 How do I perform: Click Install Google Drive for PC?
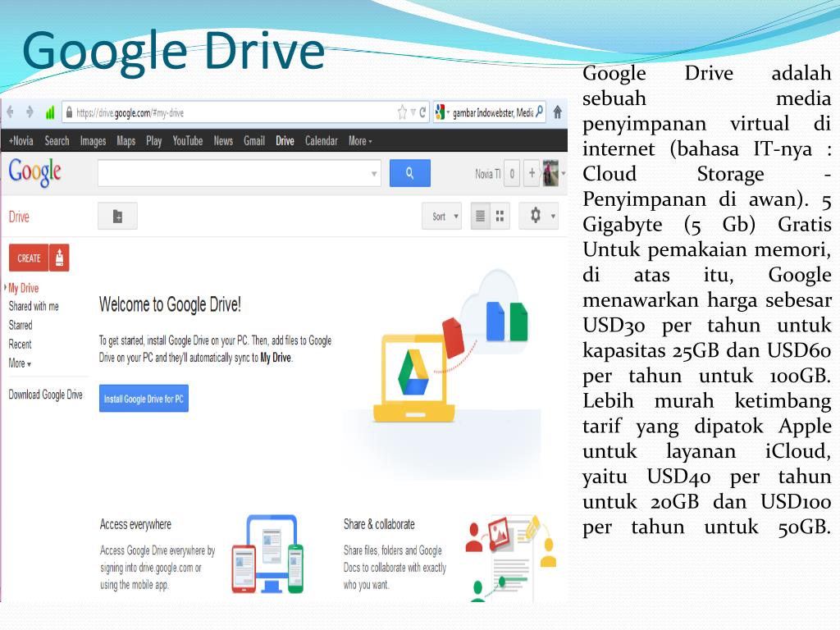(144, 398)
